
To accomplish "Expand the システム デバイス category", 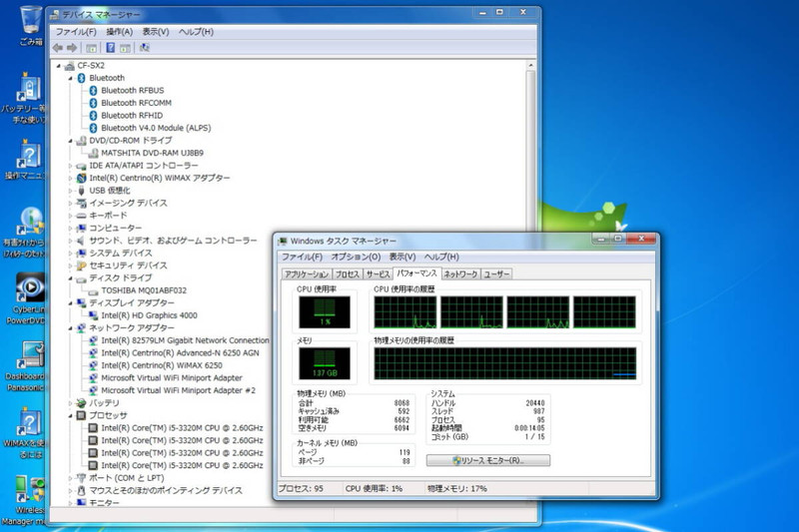I will pyautogui.click(x=70, y=253).
